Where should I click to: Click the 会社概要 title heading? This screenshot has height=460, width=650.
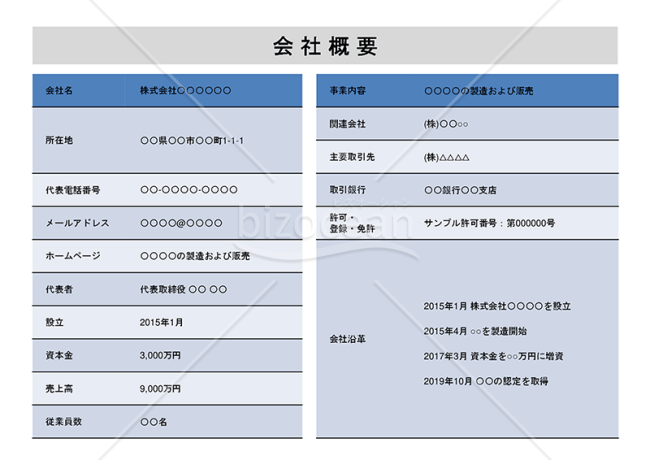point(324,46)
